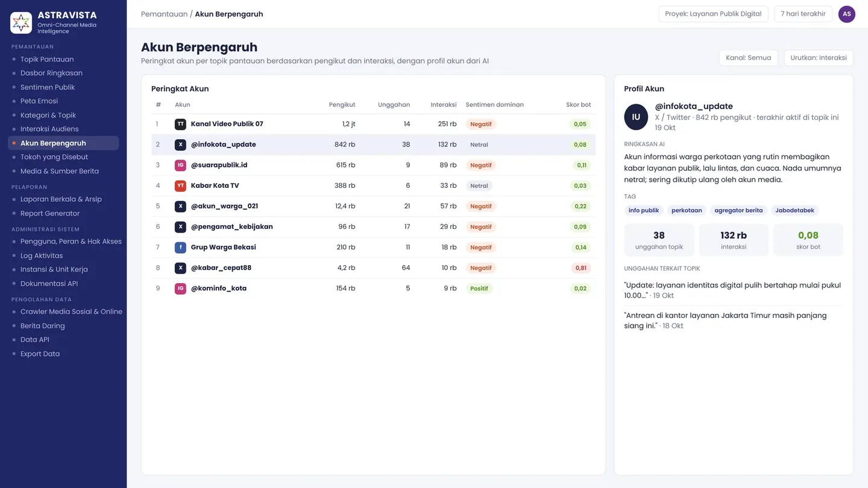Click the X icon beside @pengamat_kebijakan

180,227
